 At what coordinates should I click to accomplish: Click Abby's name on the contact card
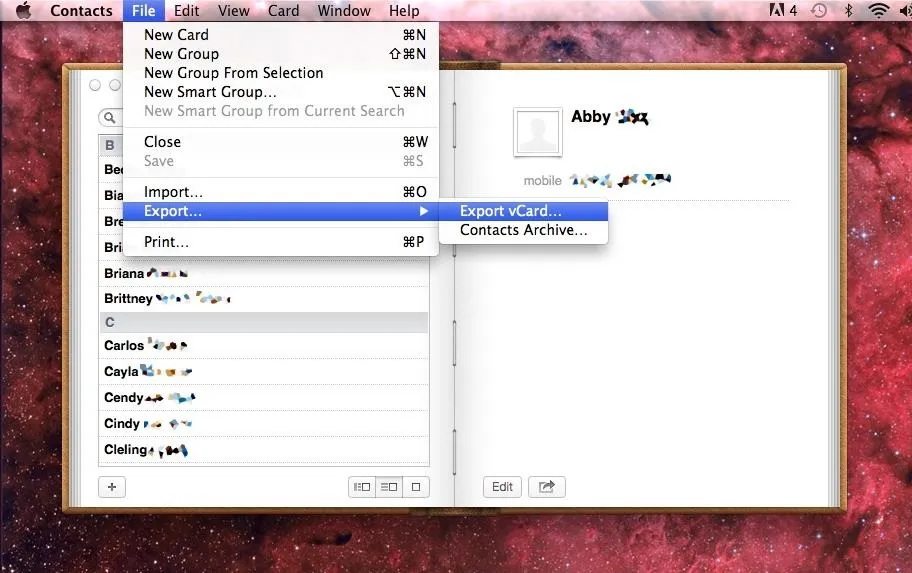click(x=609, y=117)
